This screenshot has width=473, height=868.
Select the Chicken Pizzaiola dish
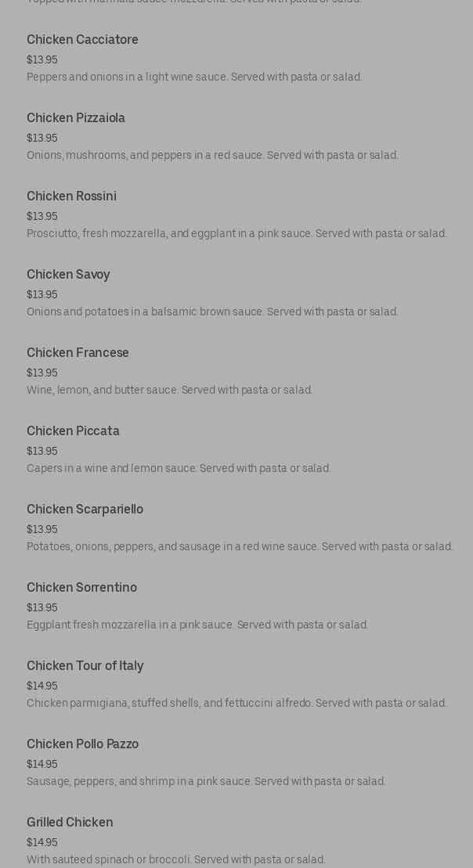click(x=76, y=118)
